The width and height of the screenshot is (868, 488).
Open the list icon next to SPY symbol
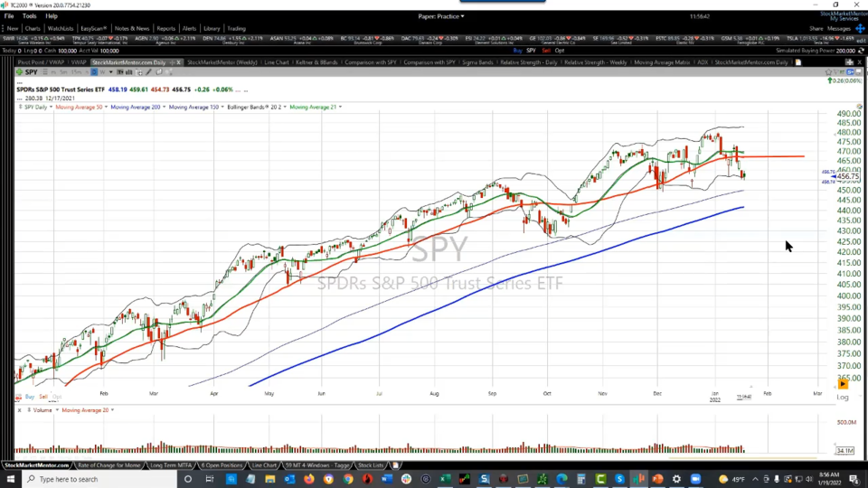pyautogui.click(x=45, y=72)
